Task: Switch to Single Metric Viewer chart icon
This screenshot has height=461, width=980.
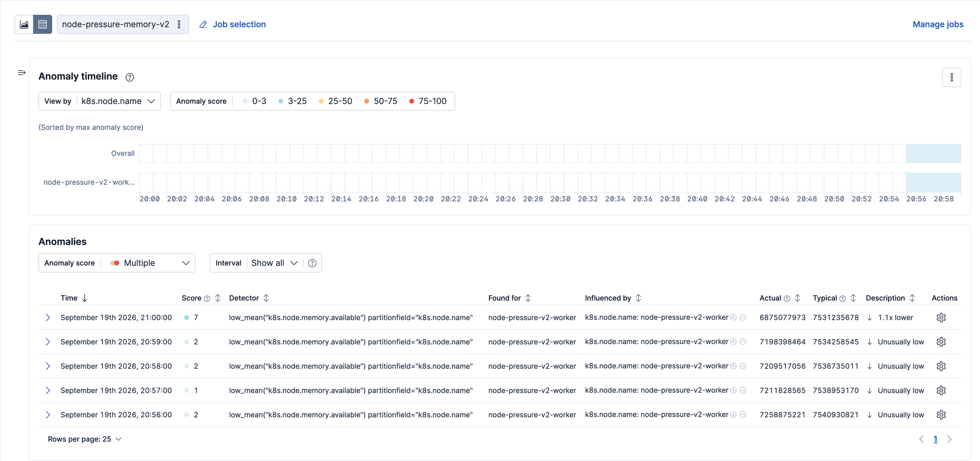Action: (24, 25)
